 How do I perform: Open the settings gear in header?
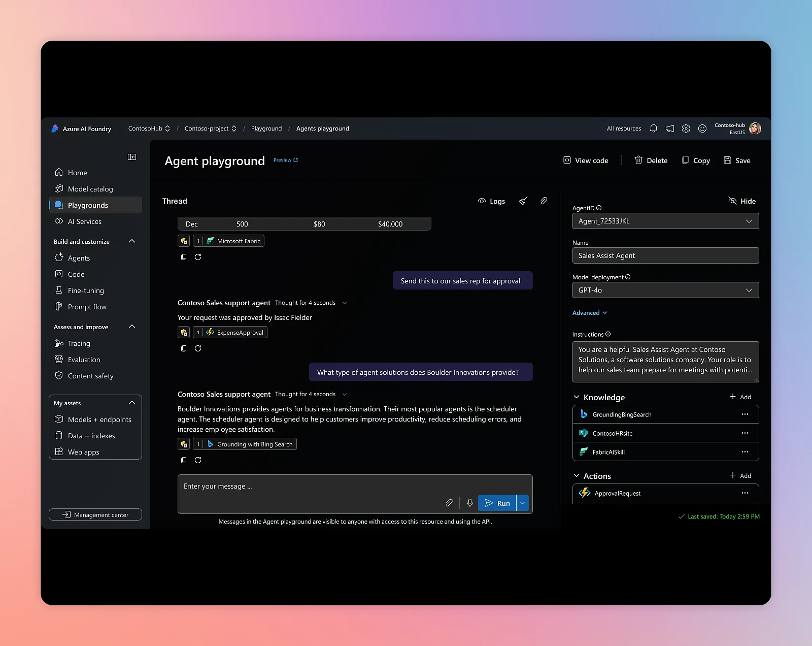686,128
